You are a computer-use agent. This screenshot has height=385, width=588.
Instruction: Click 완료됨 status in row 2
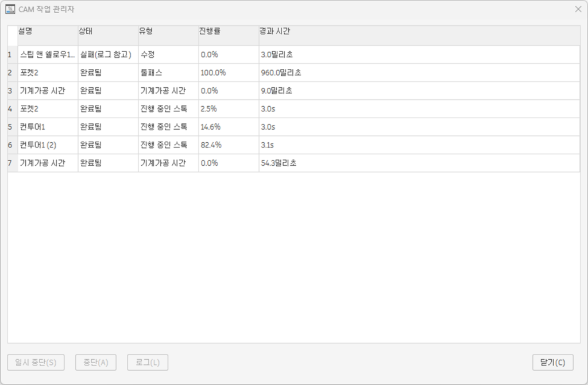click(108, 73)
